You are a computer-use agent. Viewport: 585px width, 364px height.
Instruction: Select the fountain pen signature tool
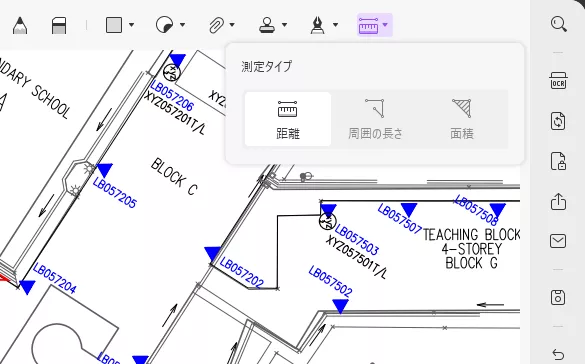point(317,25)
